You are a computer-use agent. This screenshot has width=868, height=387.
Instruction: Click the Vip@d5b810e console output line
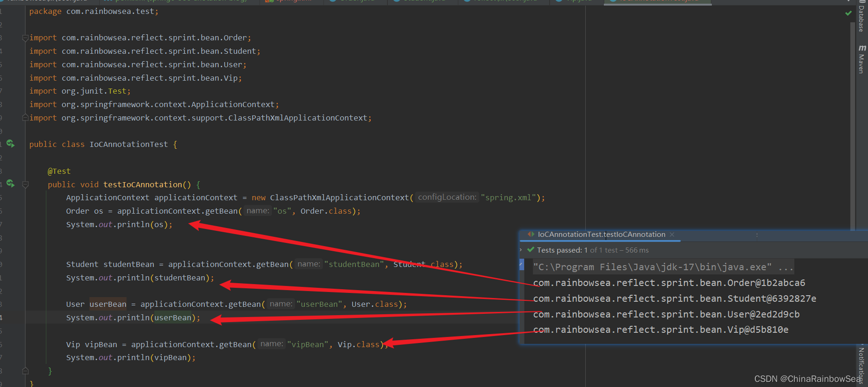[x=661, y=330]
